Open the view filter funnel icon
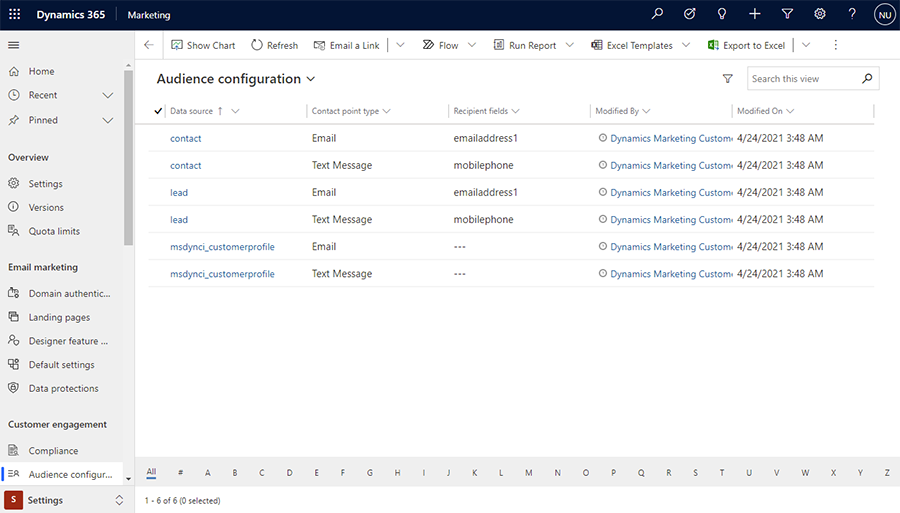The width and height of the screenshot is (900, 513). click(728, 79)
